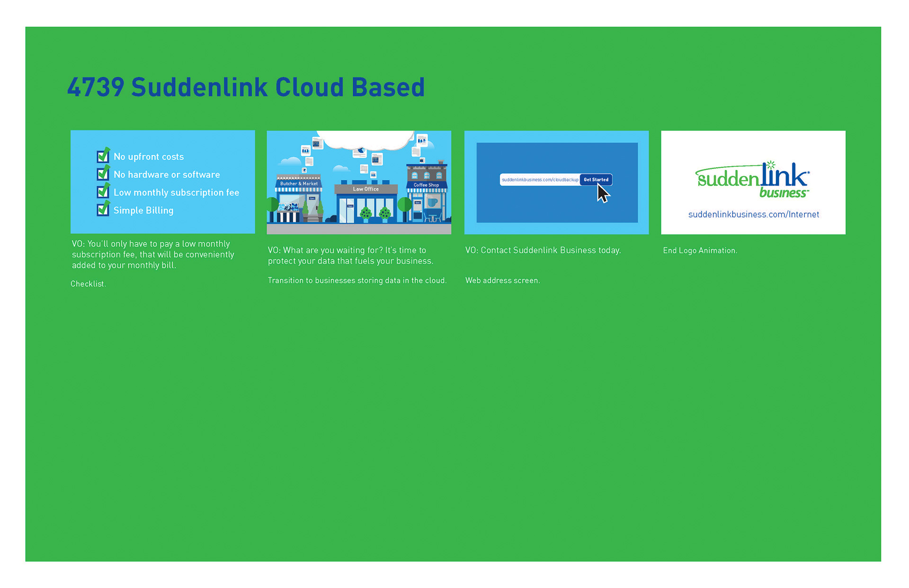Click the white cloud above the businesses
909x588 pixels.
(x=365, y=139)
